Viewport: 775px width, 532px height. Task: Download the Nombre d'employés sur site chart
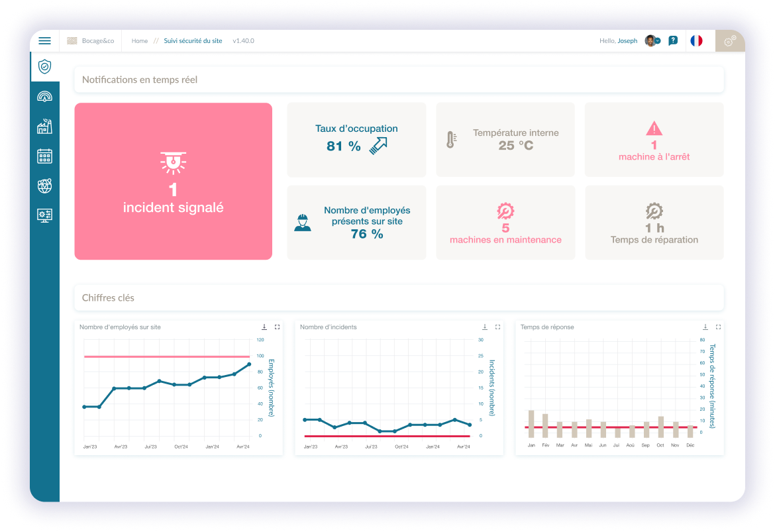pyautogui.click(x=264, y=327)
